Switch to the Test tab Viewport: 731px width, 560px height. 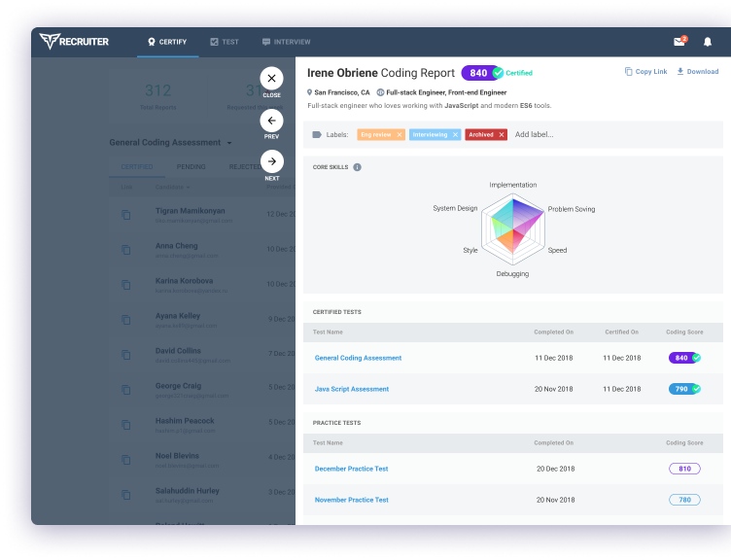[225, 42]
